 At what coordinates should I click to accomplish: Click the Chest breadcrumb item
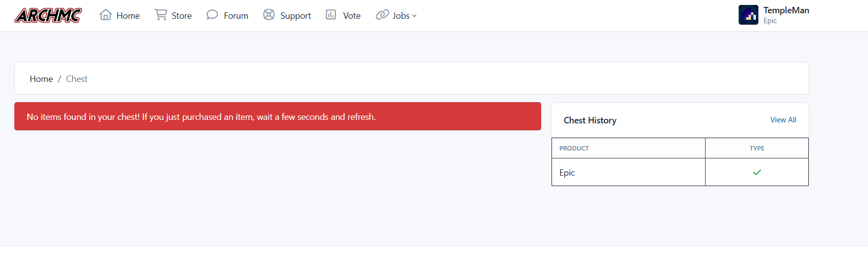77,79
